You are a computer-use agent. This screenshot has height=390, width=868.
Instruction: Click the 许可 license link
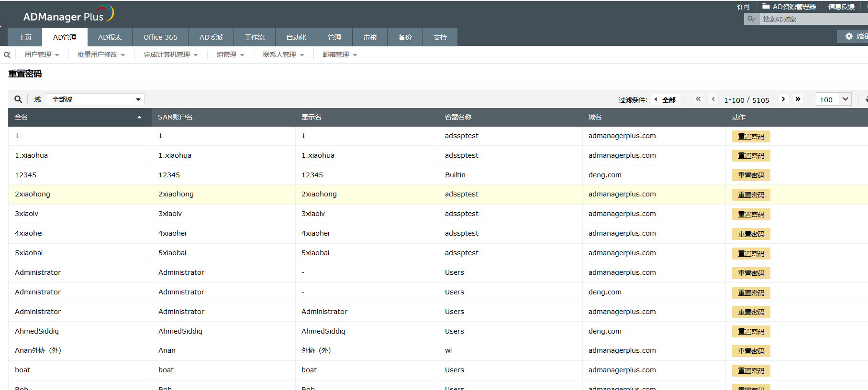(743, 7)
